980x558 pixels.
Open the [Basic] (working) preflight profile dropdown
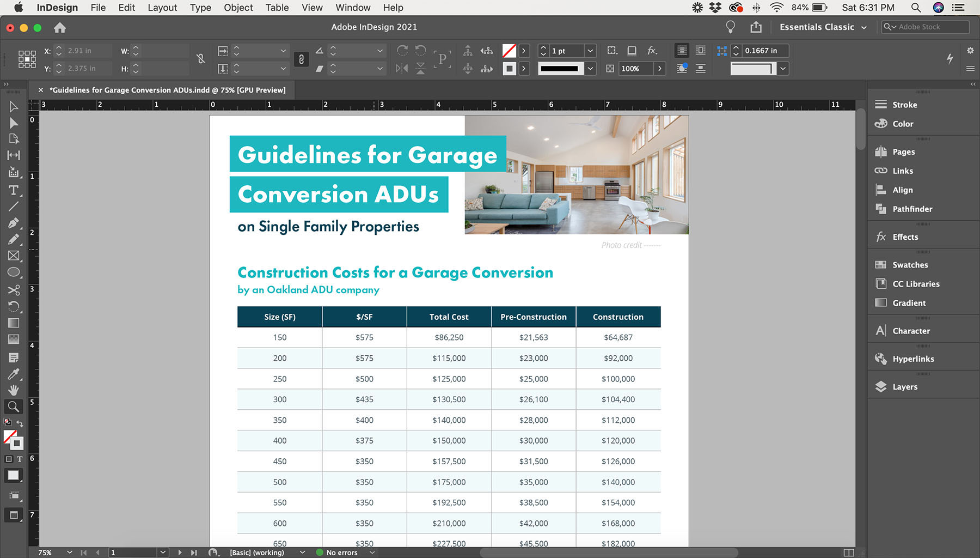point(302,553)
